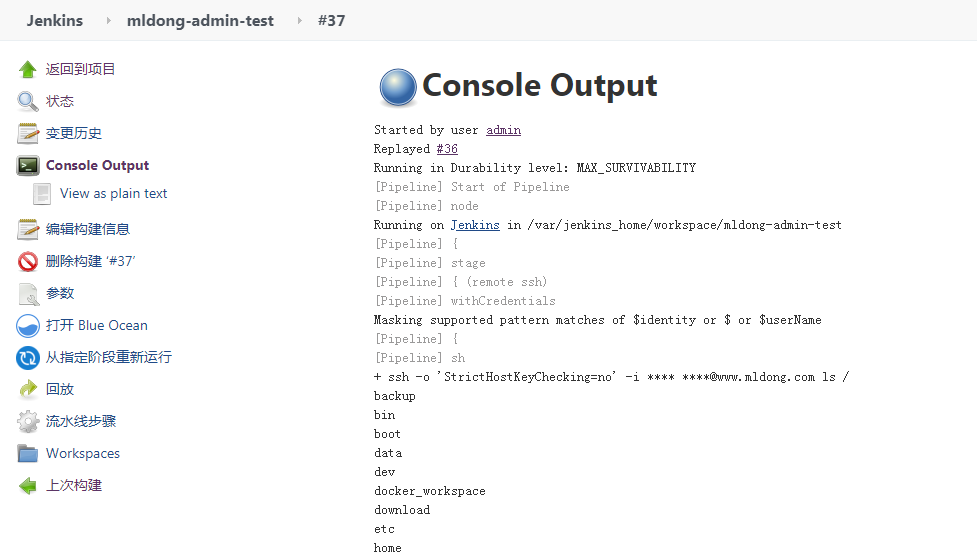Open the admin user link
This screenshot has height=556, width=977.
[x=503, y=130]
